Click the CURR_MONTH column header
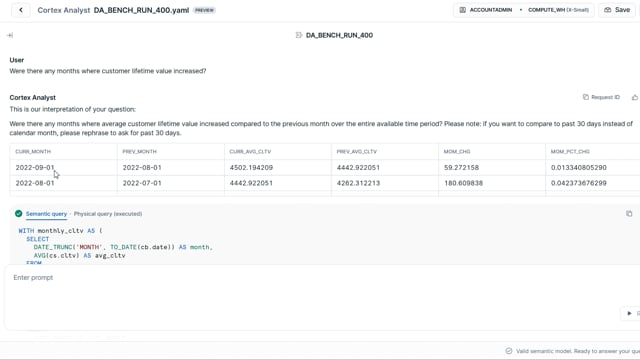 point(33,151)
